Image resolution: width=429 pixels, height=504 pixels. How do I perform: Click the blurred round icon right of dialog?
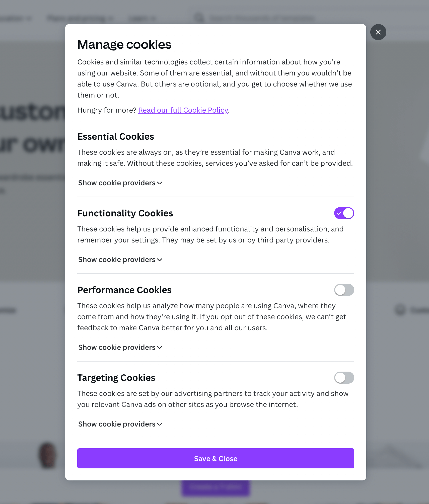400,310
